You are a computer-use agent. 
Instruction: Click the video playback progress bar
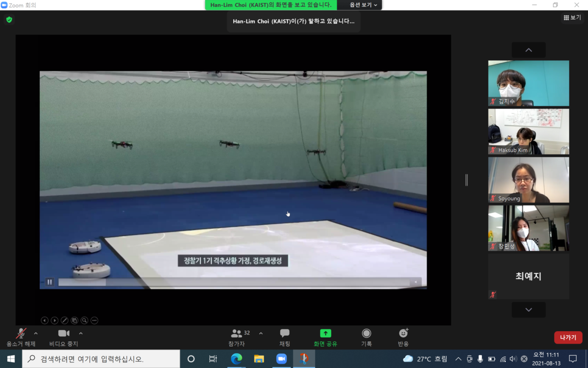click(x=235, y=282)
